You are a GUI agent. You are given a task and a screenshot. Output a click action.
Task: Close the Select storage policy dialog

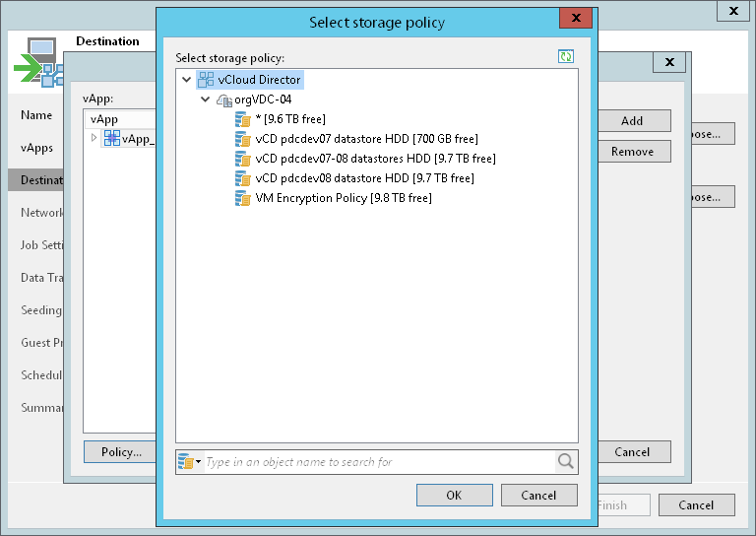[x=576, y=19]
